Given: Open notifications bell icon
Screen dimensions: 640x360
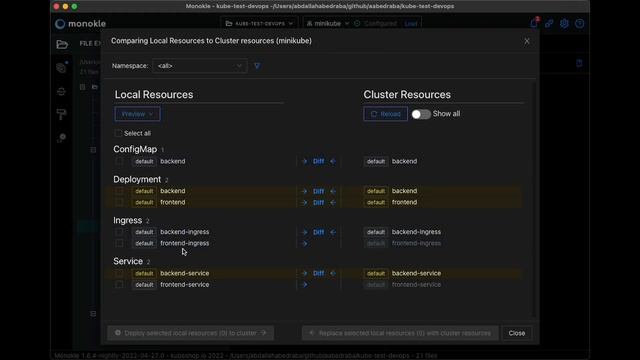Looking at the screenshot, I should [x=534, y=23].
